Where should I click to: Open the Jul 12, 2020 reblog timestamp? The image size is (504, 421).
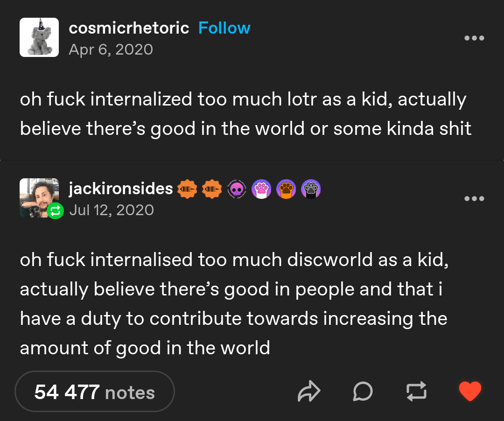tap(112, 210)
